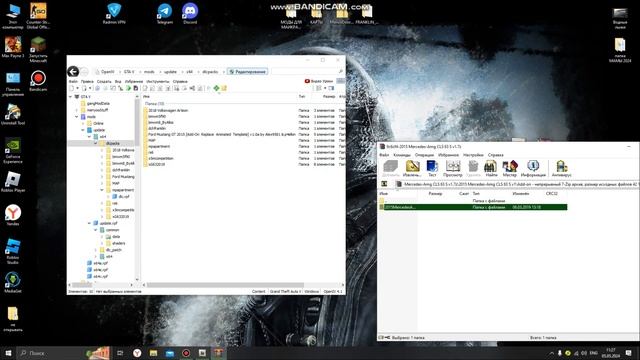Viewport: 640px width, 360px height.
Task: Select x64a.rpf in the OpenIV tree
Action: [x=100, y=263]
